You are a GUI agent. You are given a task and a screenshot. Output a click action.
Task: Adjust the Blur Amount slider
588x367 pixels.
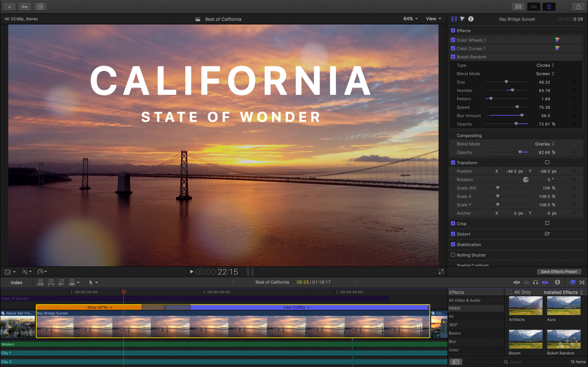pos(521,115)
